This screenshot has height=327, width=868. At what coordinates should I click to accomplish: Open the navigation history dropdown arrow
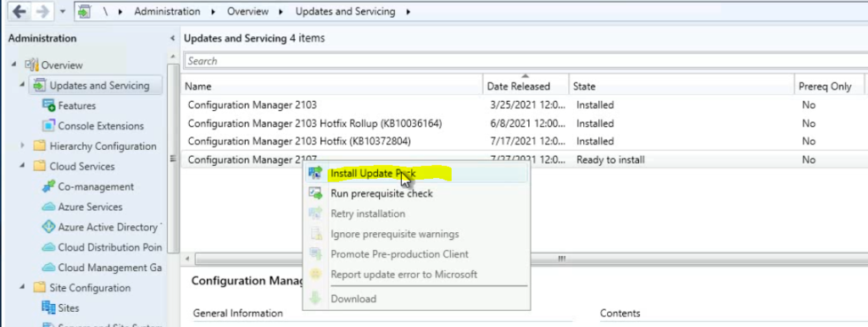tap(62, 12)
